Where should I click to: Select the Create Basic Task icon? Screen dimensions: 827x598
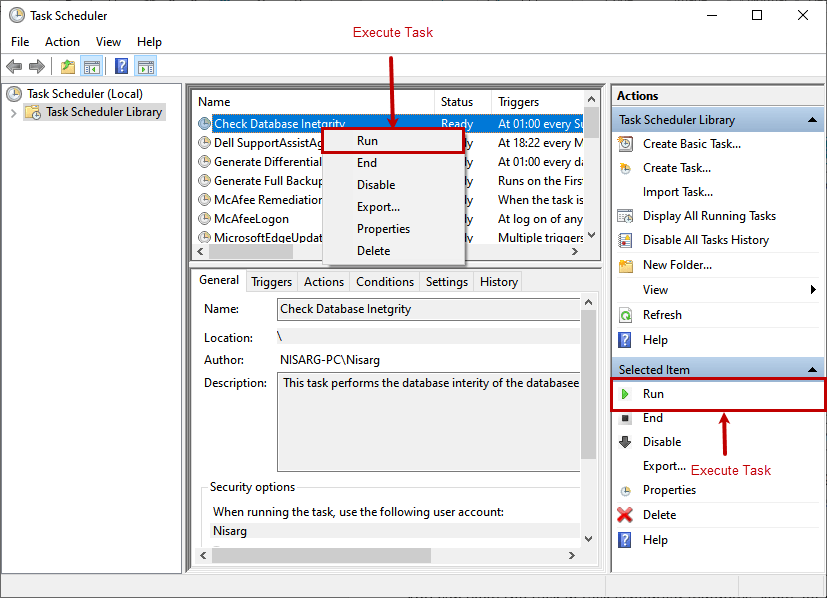(624, 143)
